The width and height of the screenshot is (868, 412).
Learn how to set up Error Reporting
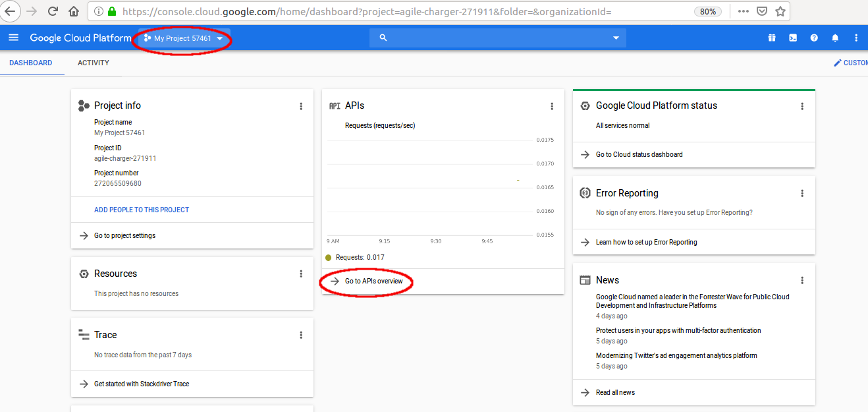(x=647, y=242)
